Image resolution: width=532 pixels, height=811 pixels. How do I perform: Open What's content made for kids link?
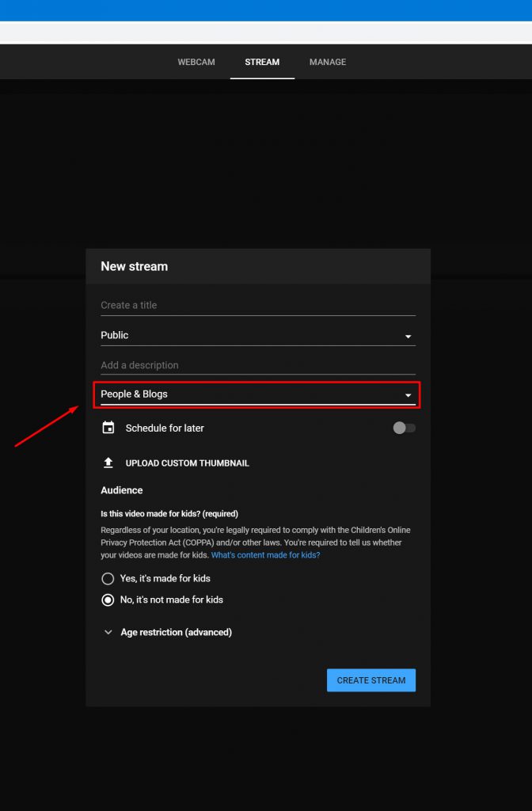[266, 555]
